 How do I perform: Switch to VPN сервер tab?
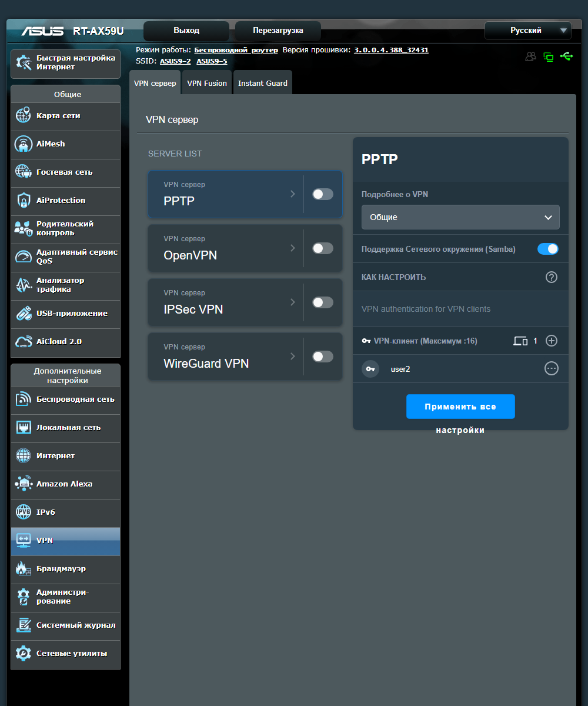click(155, 83)
